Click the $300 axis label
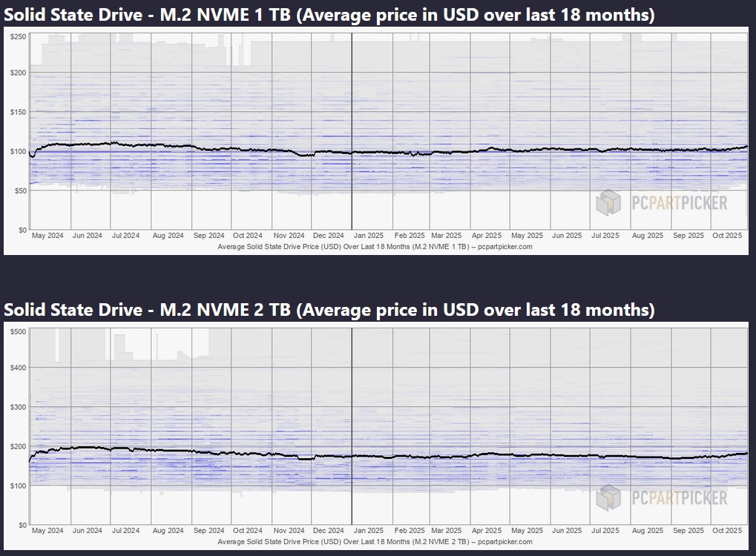756x556 pixels. point(19,407)
